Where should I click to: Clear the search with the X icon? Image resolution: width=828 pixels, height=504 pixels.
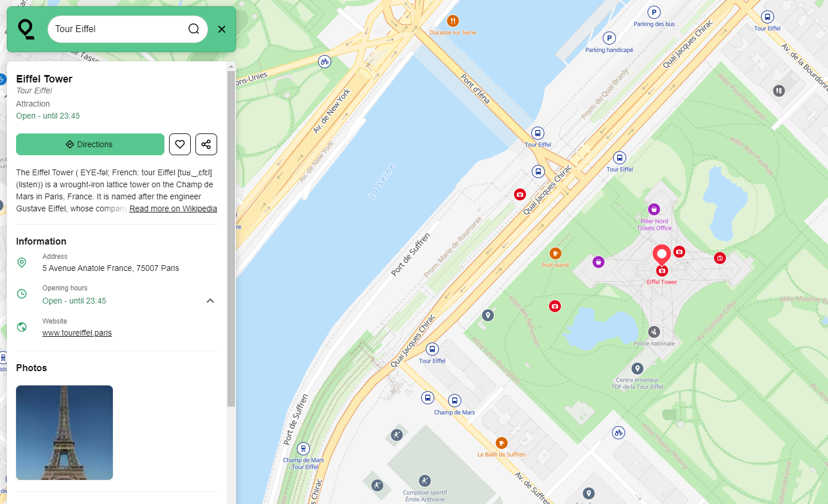click(222, 29)
